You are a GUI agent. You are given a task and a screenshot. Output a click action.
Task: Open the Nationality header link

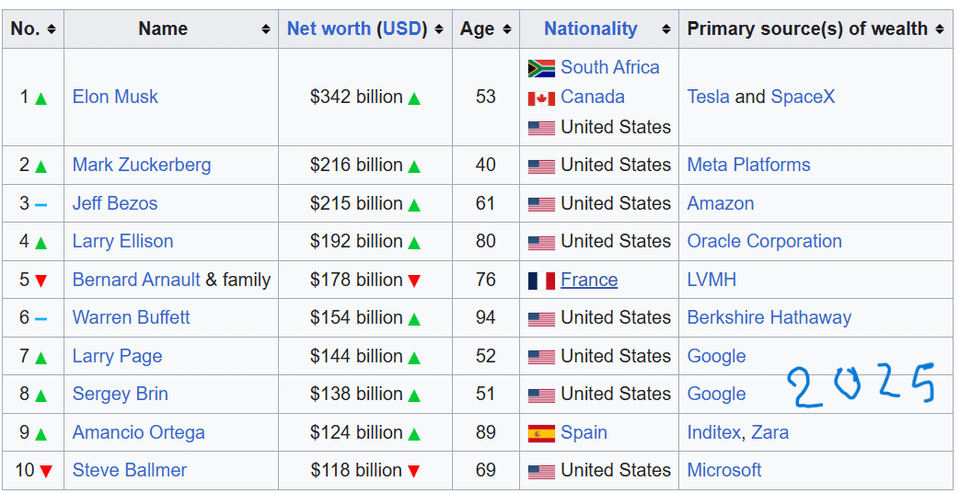(x=591, y=28)
